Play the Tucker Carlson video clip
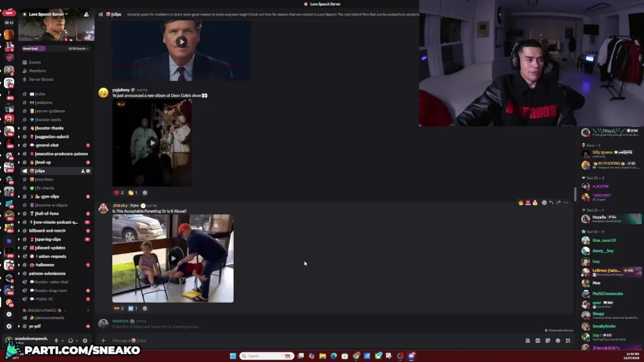This screenshot has width=644, height=362. coord(181,42)
